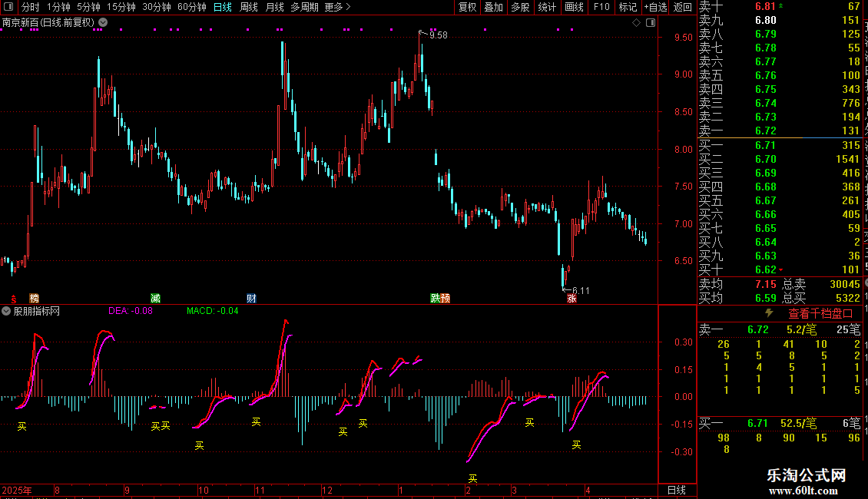This screenshot has height=499, width=868.
Task: Toggle the right panel icon beside the diamond
Action: pyautogui.click(x=651, y=23)
